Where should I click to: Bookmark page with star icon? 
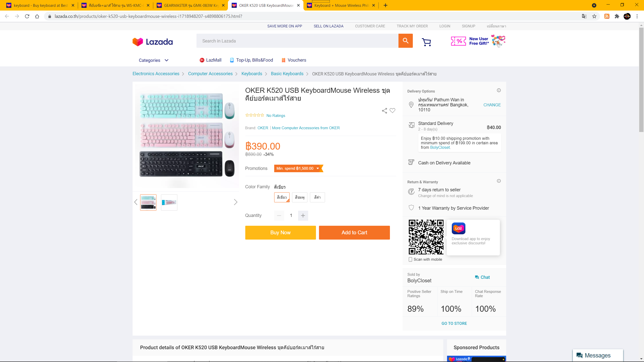point(594,16)
